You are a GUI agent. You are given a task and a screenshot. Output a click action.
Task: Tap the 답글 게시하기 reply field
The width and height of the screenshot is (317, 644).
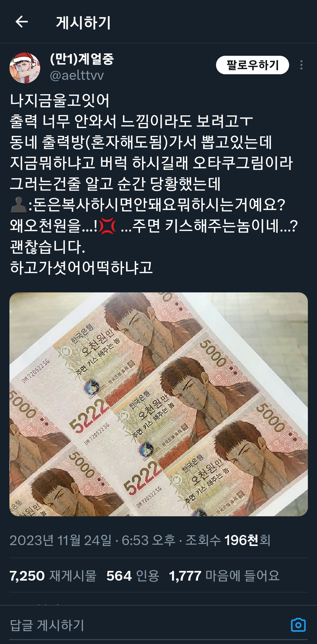(147, 625)
